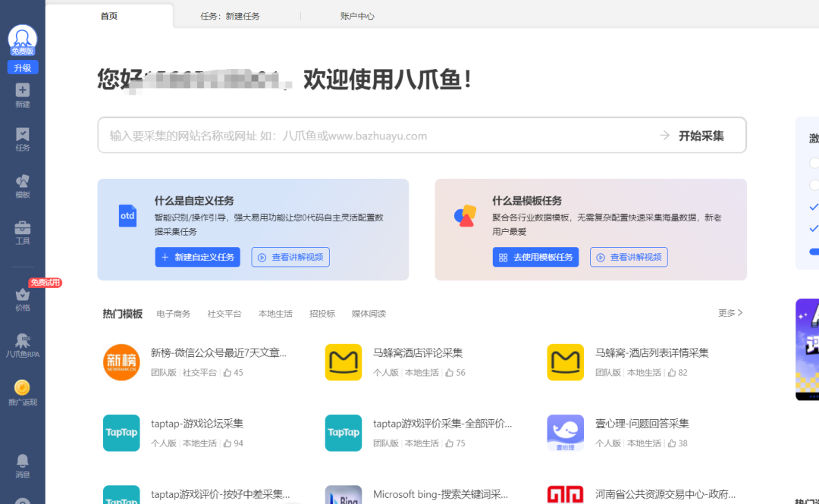Click the 新榜 orange logo icon
819x504 pixels.
pyautogui.click(x=121, y=362)
